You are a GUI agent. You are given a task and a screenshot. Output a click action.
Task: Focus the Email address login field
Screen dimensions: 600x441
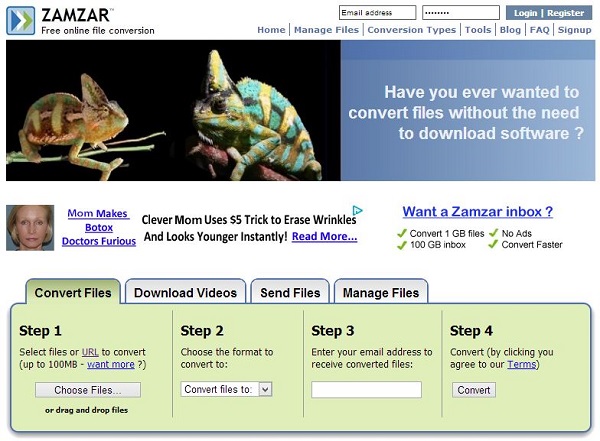tap(377, 13)
